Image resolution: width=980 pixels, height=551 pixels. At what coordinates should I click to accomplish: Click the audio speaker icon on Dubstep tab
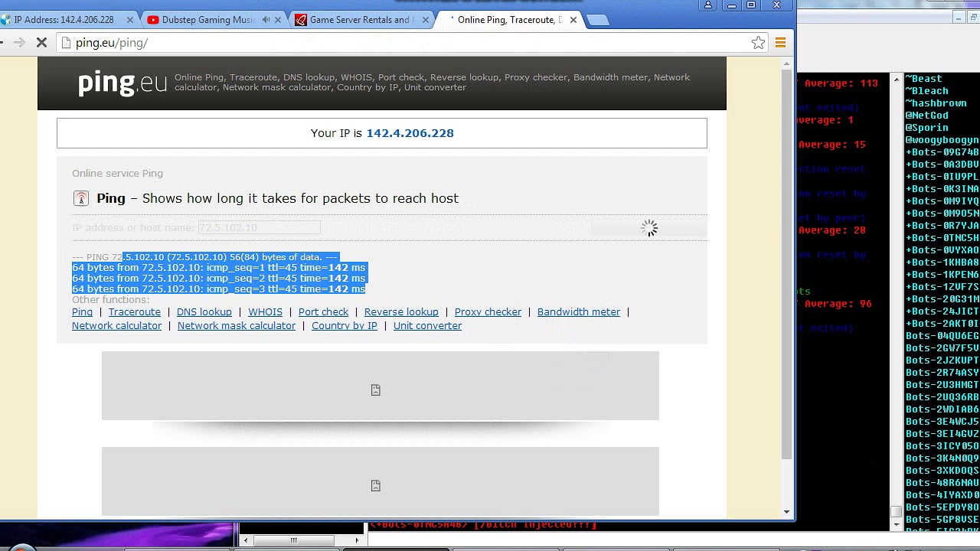click(266, 20)
